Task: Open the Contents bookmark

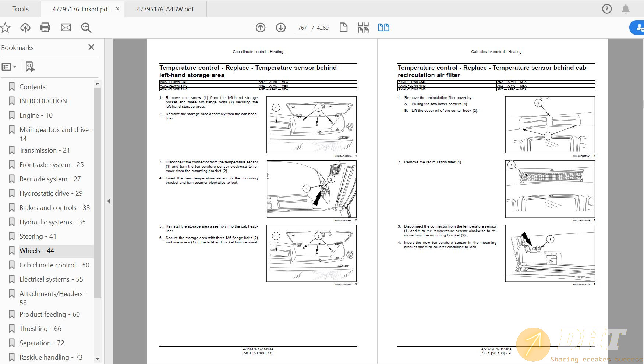Action: (x=32, y=87)
